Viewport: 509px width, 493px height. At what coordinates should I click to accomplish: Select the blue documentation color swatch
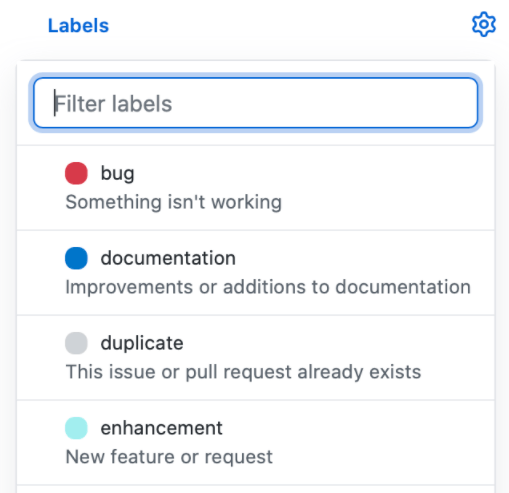(x=76, y=258)
